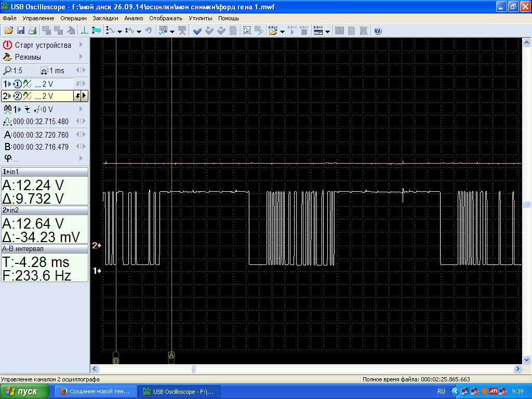
Task: Open help via the question mark icon
Action: click(x=378, y=31)
